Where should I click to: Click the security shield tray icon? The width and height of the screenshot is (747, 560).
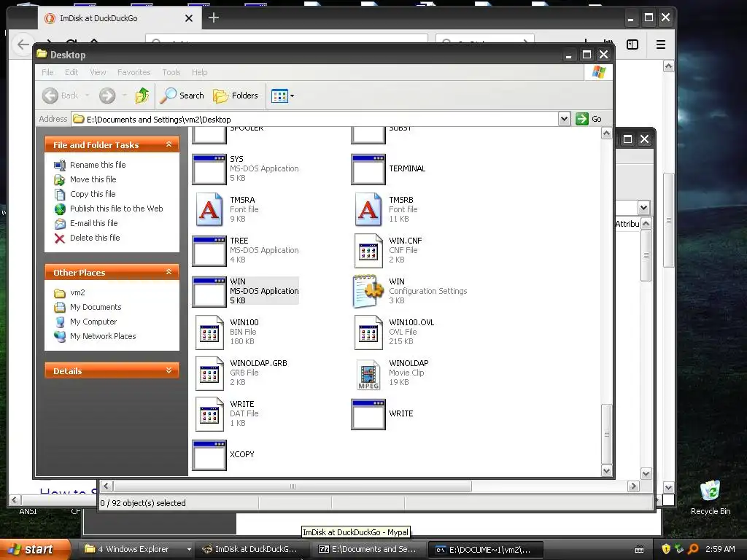click(666, 549)
